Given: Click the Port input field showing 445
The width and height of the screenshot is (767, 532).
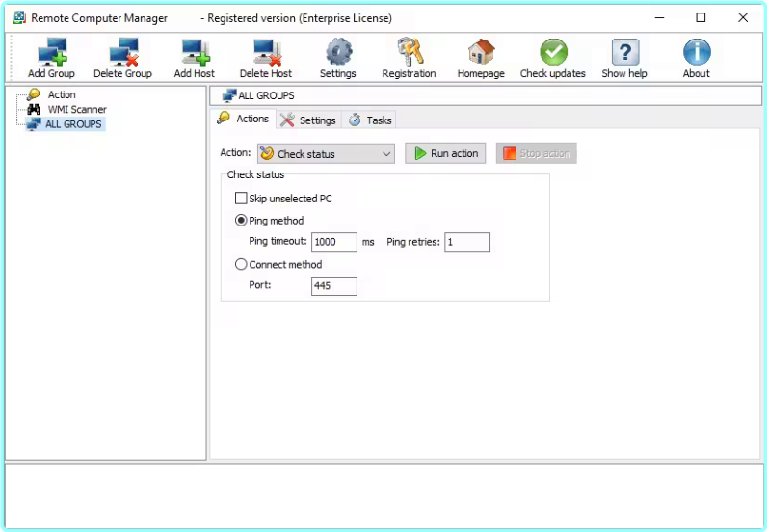Looking at the screenshot, I should coord(334,286).
